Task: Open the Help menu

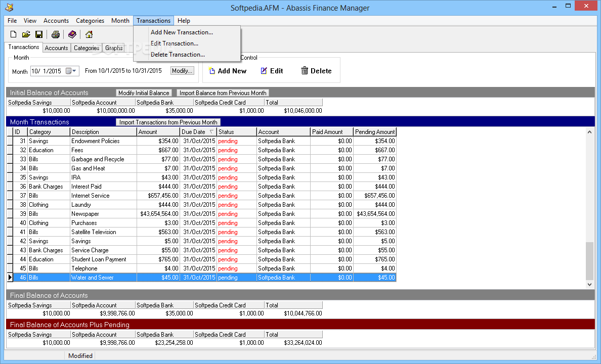Action: pyautogui.click(x=184, y=21)
